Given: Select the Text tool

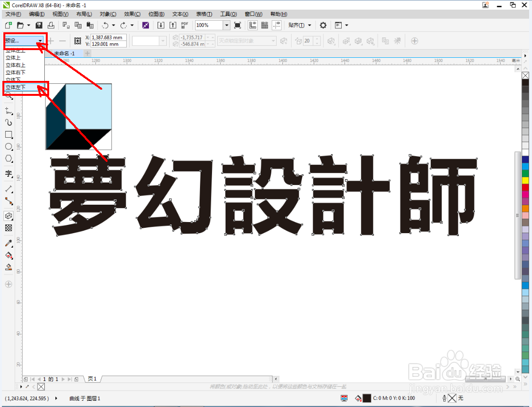Looking at the screenshot, I should (x=9, y=174).
